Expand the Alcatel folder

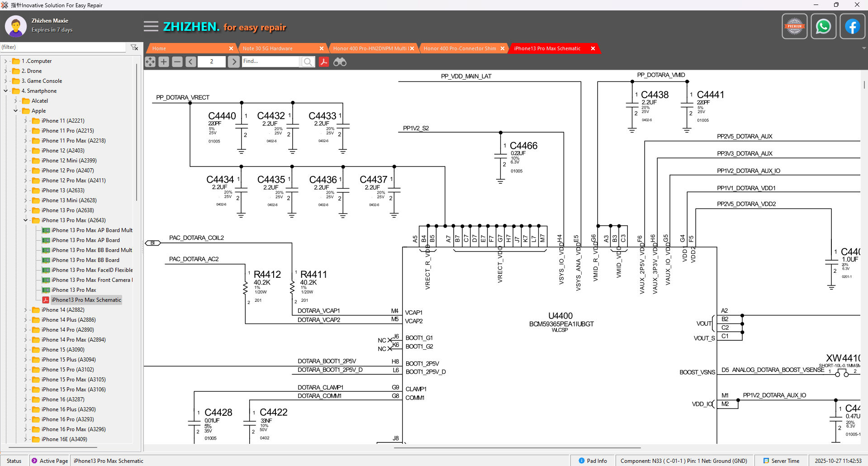15,101
